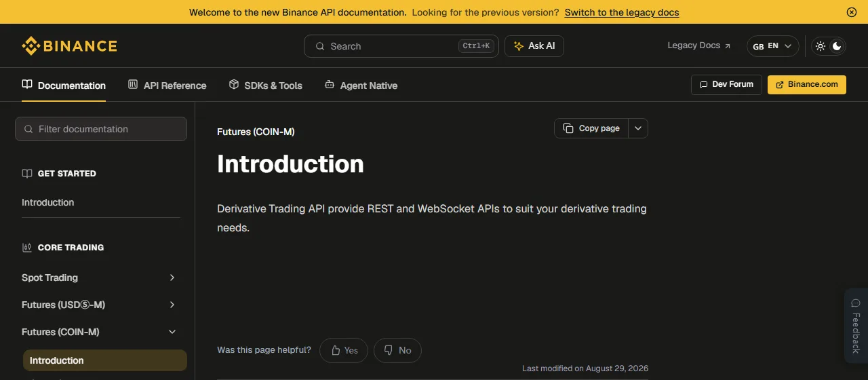
Task: Open the Dev Forum button
Action: (x=726, y=85)
